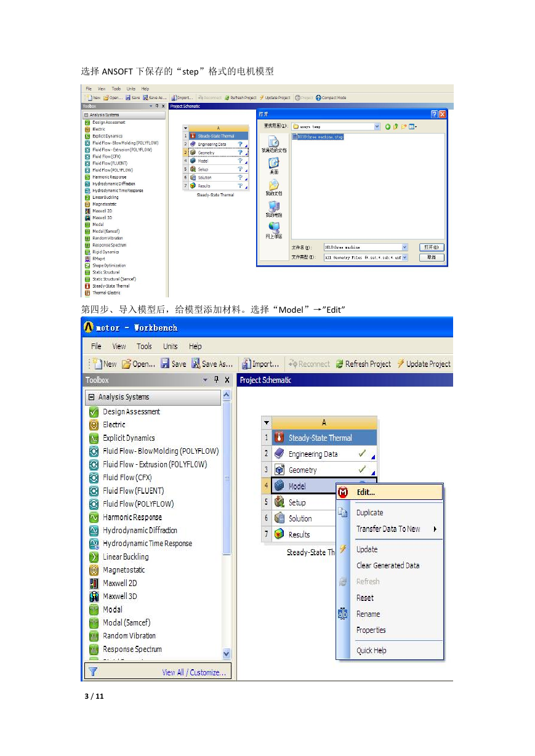
Task: Click the Save disk icon in motor - Workbench toolbar
Action: (165, 364)
